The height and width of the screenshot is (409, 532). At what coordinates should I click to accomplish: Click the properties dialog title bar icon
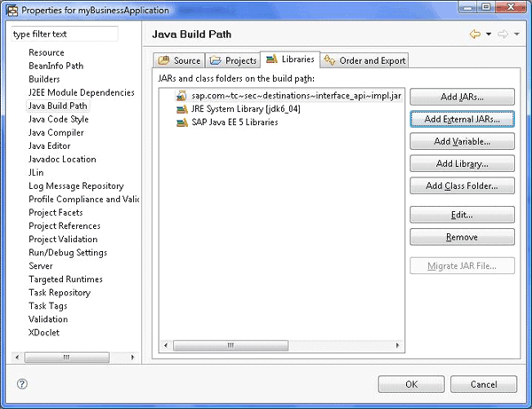12,11
